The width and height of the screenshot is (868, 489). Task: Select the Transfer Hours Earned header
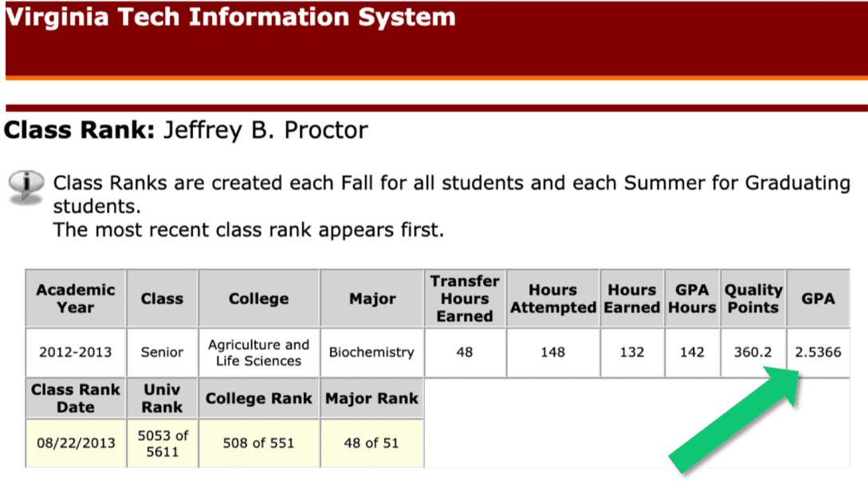tap(465, 299)
